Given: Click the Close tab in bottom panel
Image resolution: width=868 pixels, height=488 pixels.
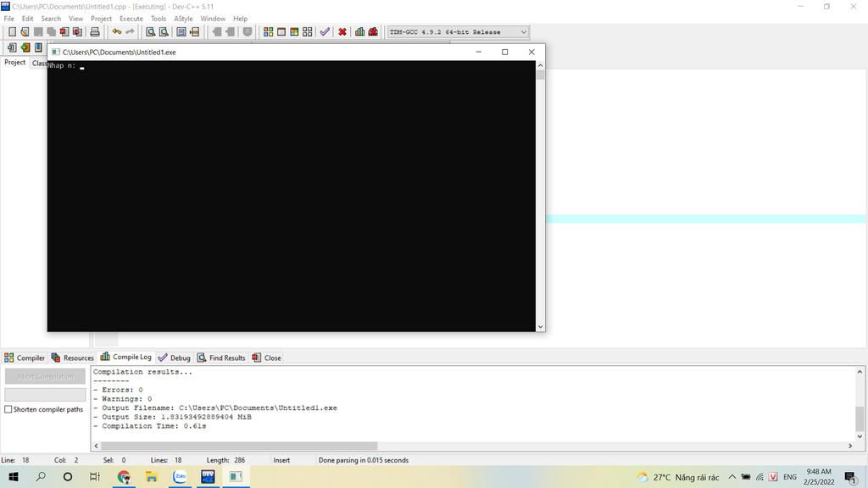Looking at the screenshot, I should (266, 358).
